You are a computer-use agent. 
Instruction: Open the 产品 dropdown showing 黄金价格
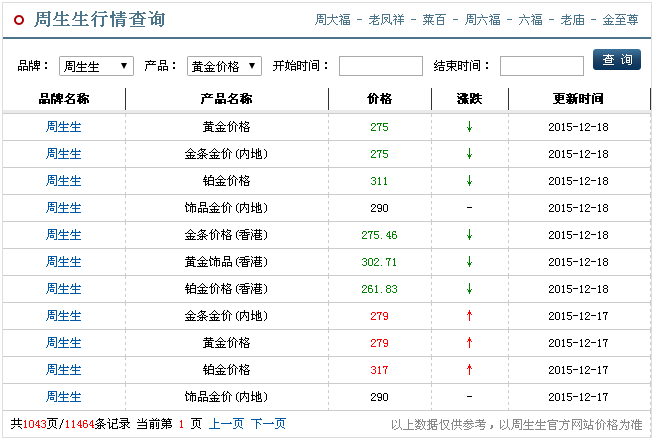pyautogui.click(x=224, y=66)
